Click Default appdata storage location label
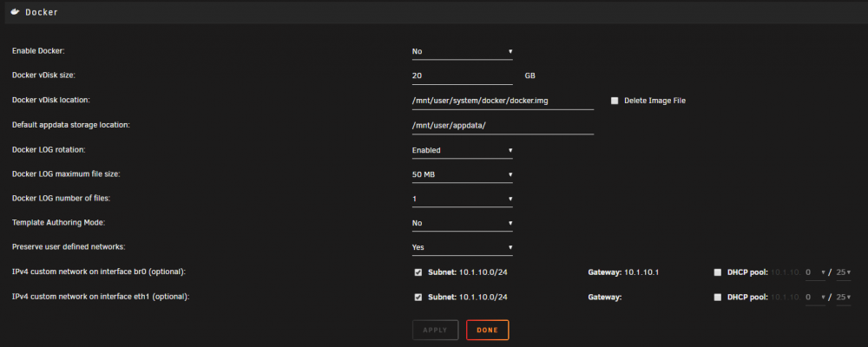 coord(71,125)
